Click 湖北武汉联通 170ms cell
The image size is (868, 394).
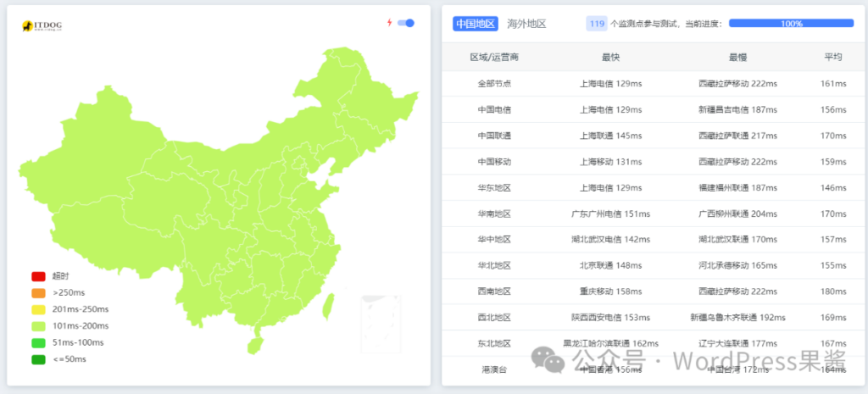point(738,240)
